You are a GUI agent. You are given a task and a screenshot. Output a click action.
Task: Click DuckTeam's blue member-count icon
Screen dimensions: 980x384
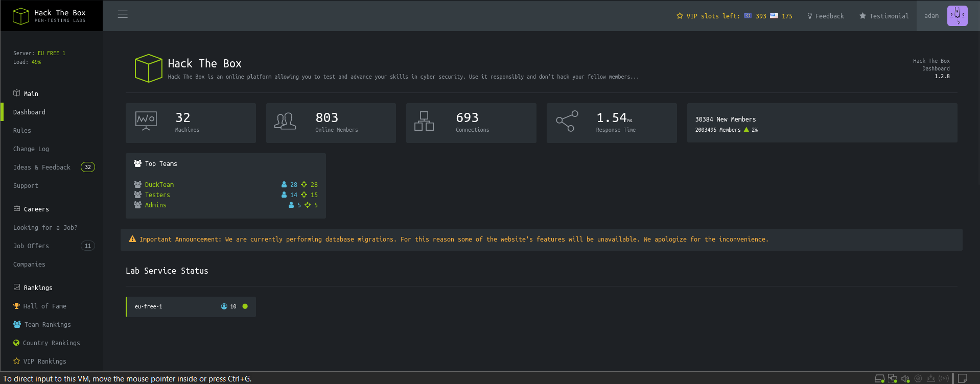[284, 184]
